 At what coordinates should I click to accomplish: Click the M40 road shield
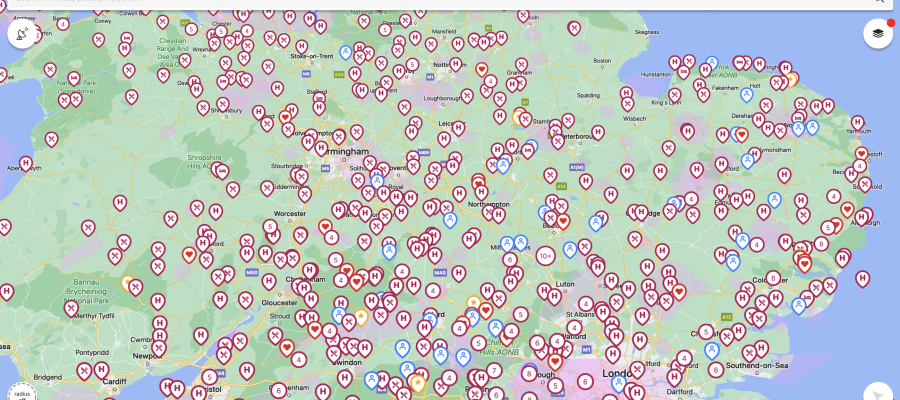tap(440, 273)
